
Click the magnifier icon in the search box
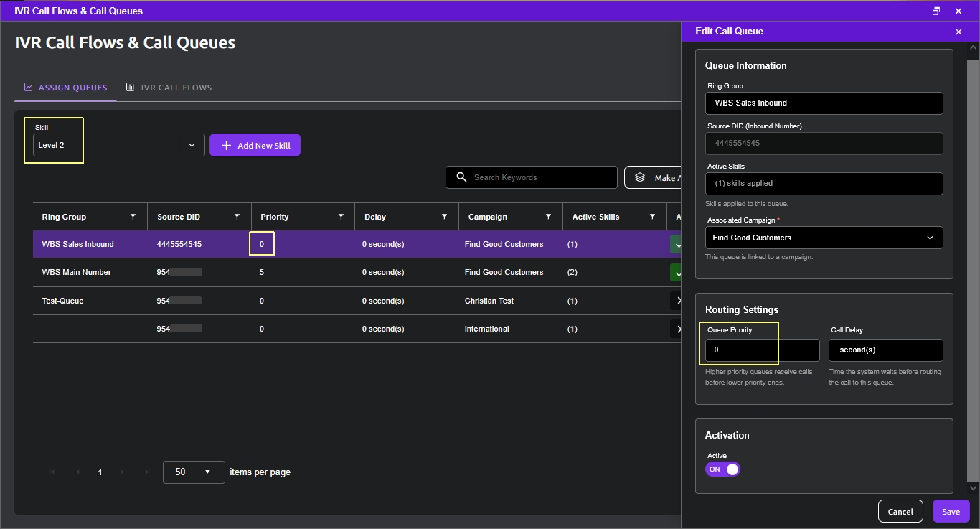pos(461,177)
